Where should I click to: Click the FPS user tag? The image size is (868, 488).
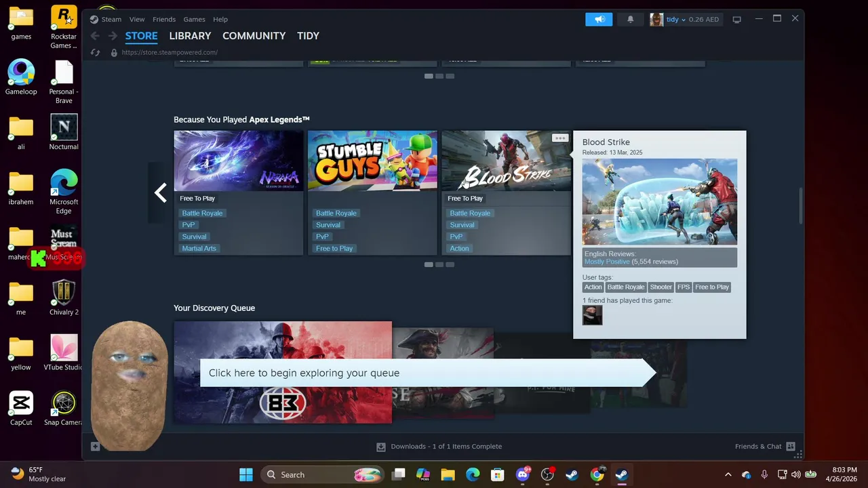[684, 287]
